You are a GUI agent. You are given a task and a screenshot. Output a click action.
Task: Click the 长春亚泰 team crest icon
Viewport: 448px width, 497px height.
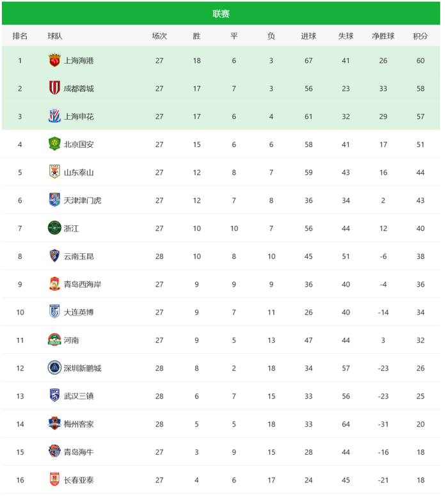[x=54, y=480]
